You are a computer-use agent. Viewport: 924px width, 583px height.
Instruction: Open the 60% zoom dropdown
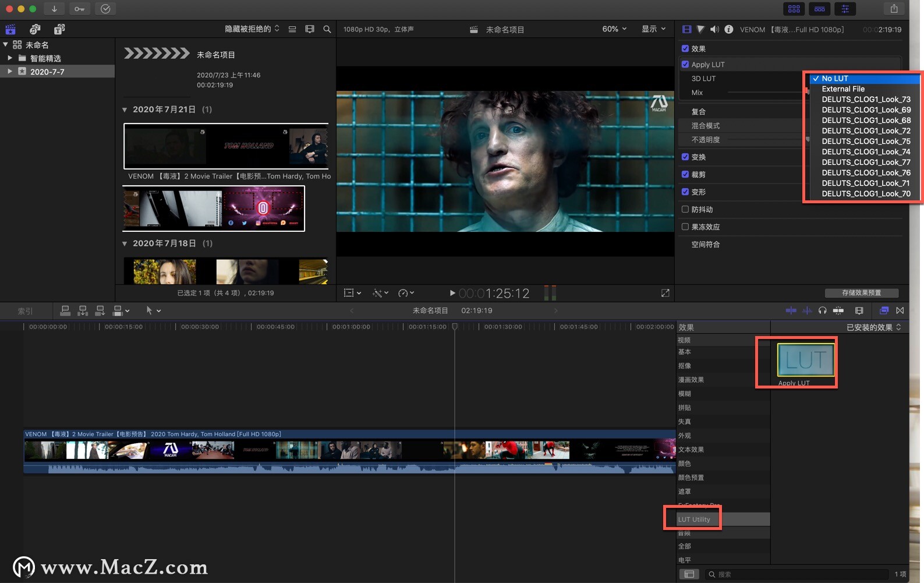pyautogui.click(x=614, y=29)
